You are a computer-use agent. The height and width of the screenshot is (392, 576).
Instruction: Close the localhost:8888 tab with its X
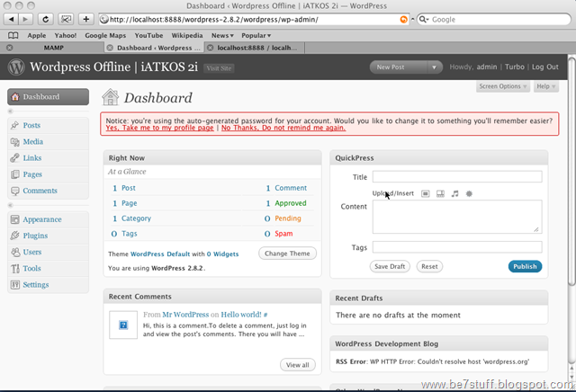[x=210, y=48]
